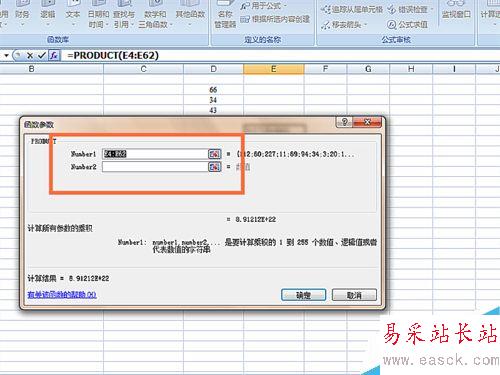This screenshot has width=500, height=375.
Task: Click the dialog help question mark button
Action: click(344, 122)
